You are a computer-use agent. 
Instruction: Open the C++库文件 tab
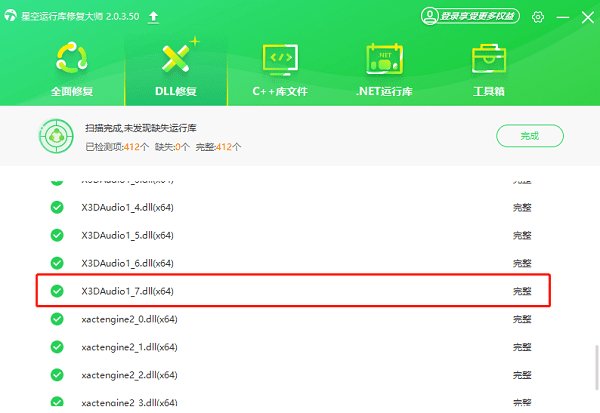point(280,70)
